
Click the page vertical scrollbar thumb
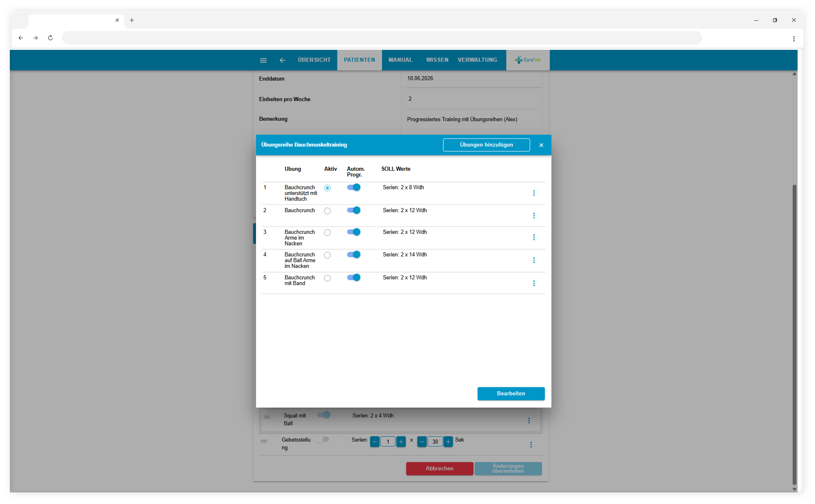[x=794, y=335]
